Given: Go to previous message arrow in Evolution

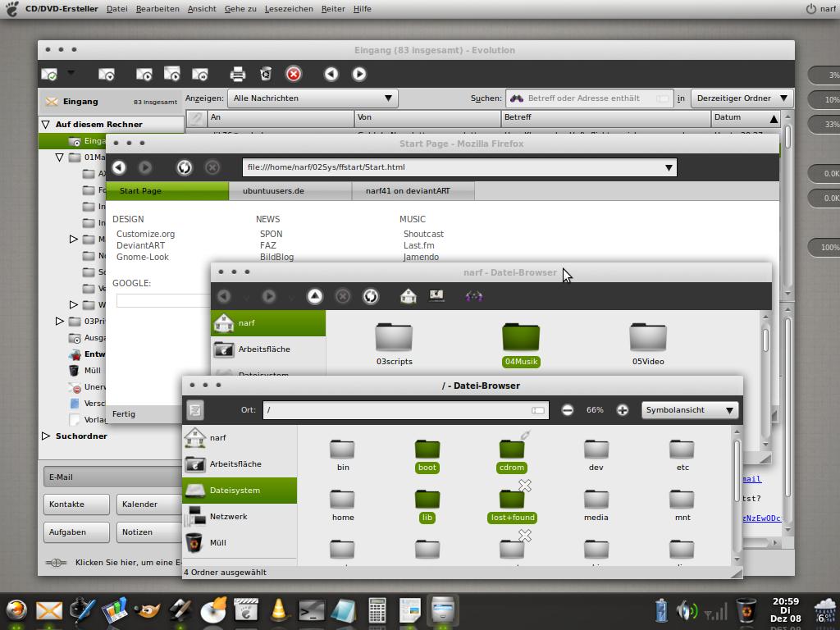Looking at the screenshot, I should 331,74.
